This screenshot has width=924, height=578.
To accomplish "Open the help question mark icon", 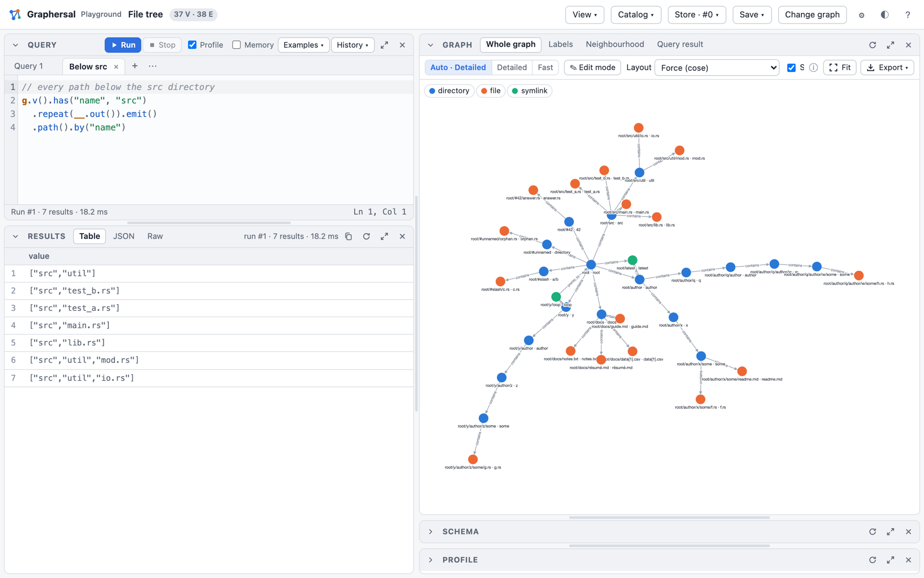I will 908,15.
